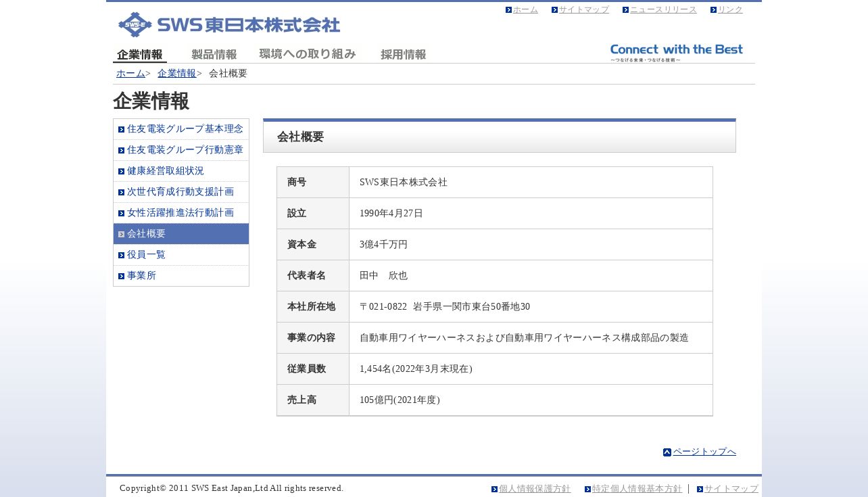Click the 105億円(2021年度) sales value

[x=400, y=400]
